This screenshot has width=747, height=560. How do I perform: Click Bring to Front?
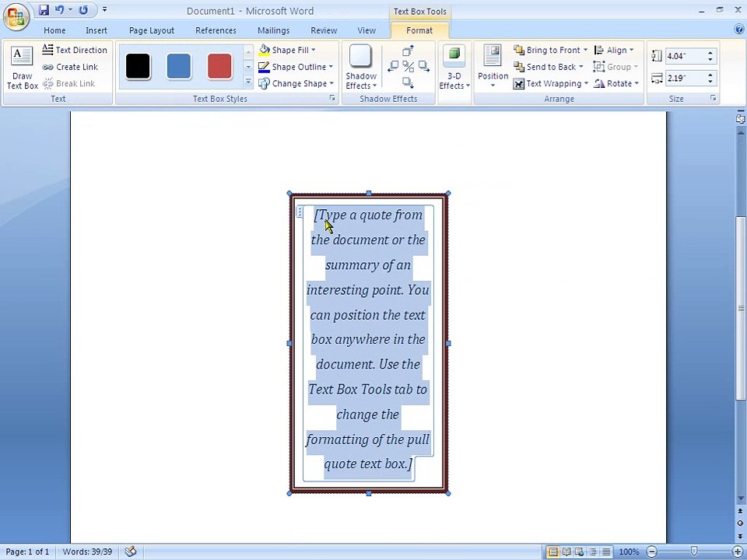coord(550,50)
